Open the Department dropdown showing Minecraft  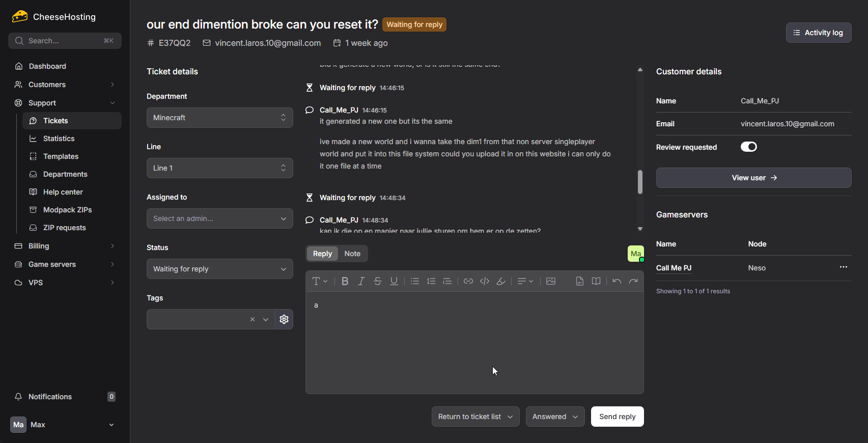point(219,118)
